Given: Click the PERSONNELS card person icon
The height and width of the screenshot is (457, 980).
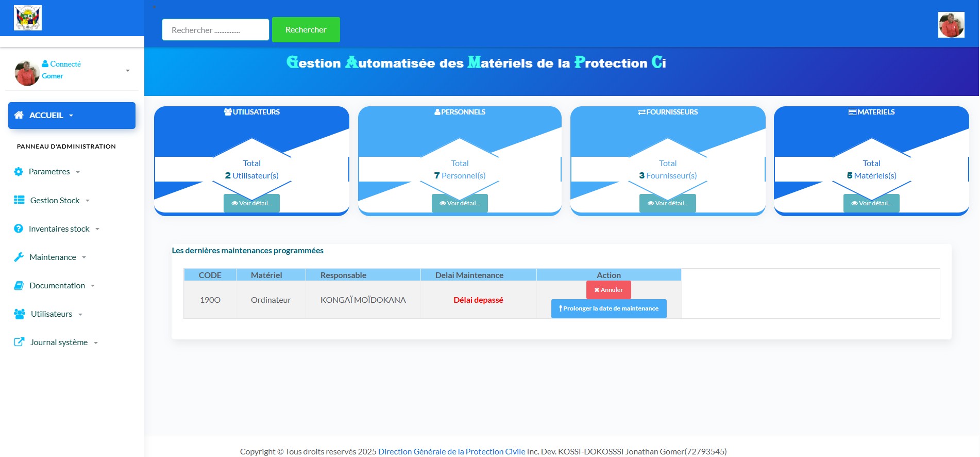Looking at the screenshot, I should (437, 112).
